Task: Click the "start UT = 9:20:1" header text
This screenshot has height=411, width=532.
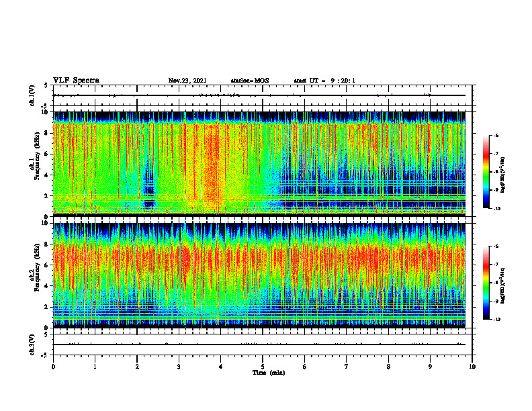Action: click(x=324, y=81)
